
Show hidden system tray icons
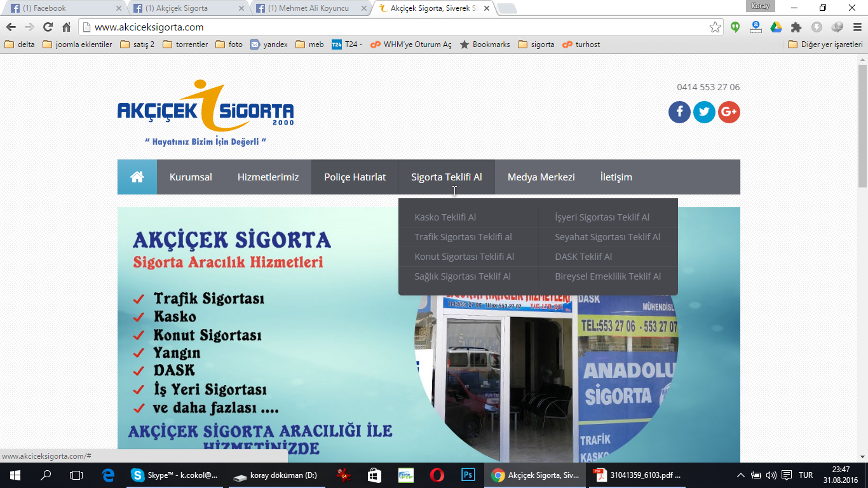pyautogui.click(x=741, y=475)
